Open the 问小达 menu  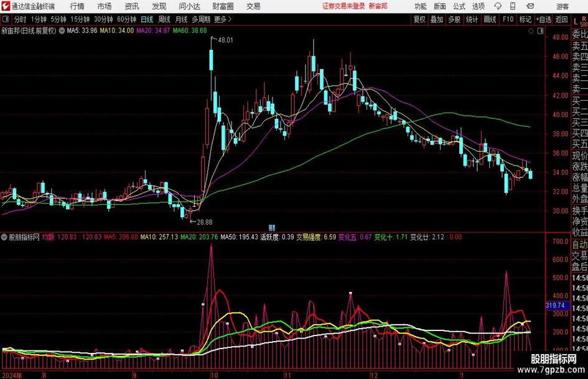[x=189, y=6]
